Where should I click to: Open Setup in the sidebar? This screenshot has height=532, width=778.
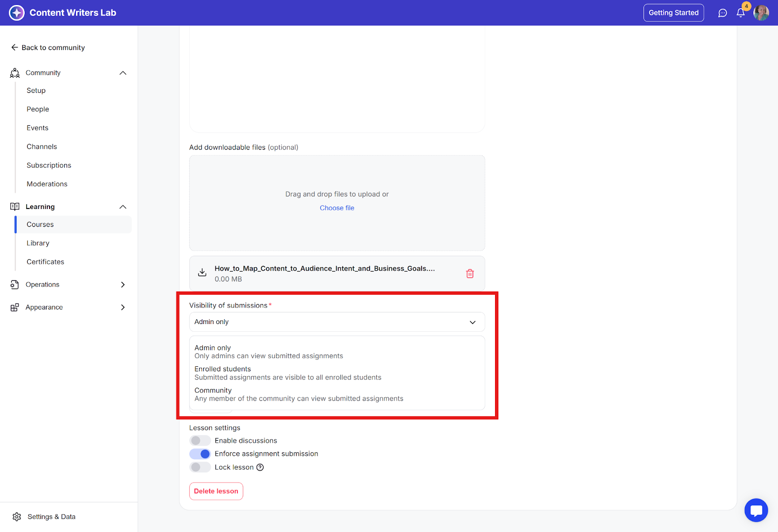click(x=36, y=90)
